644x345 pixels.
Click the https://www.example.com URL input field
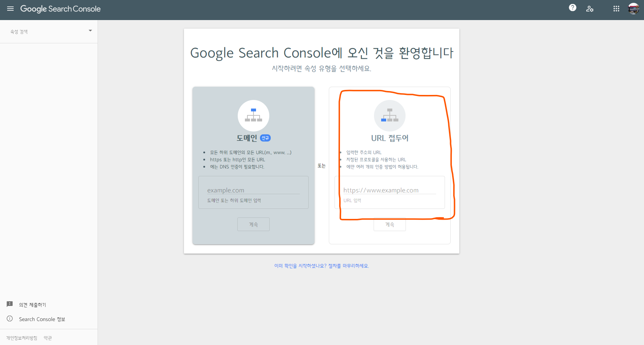(390, 190)
